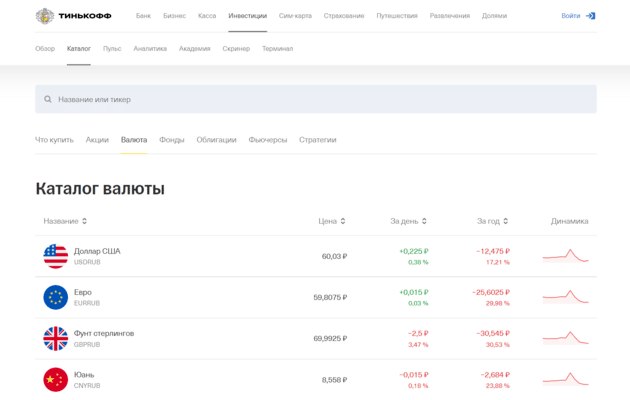Switch to the Фьючерсы tab
This screenshot has height=400, width=630.
268,140
